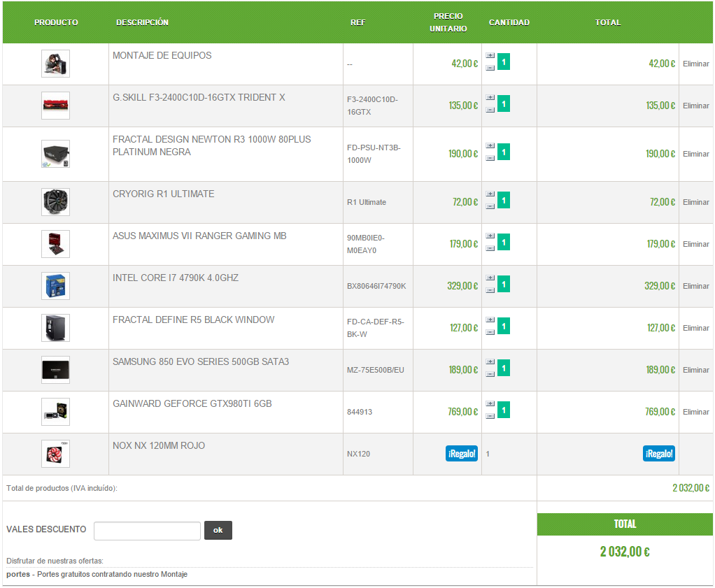Select quantity box for Intel Core i7 row

tap(504, 285)
